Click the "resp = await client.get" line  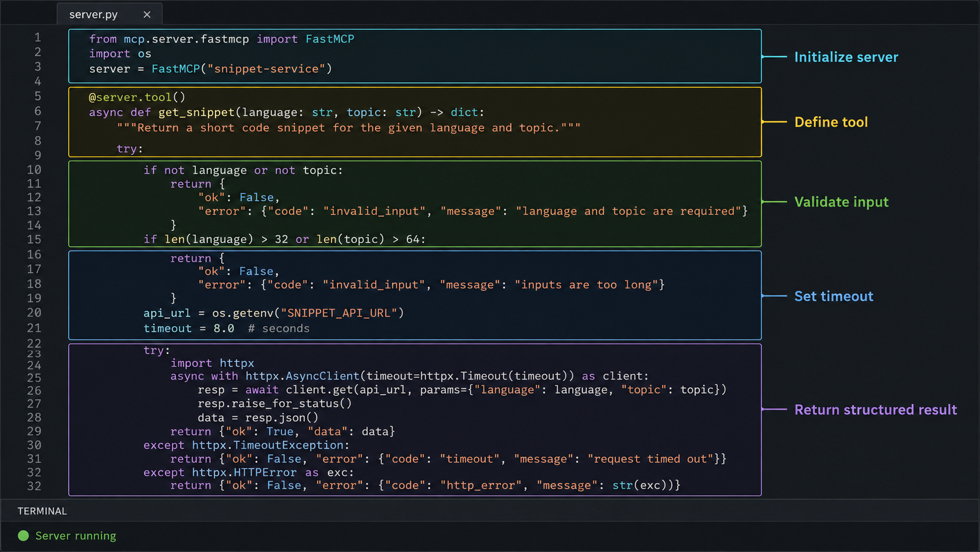pos(462,390)
